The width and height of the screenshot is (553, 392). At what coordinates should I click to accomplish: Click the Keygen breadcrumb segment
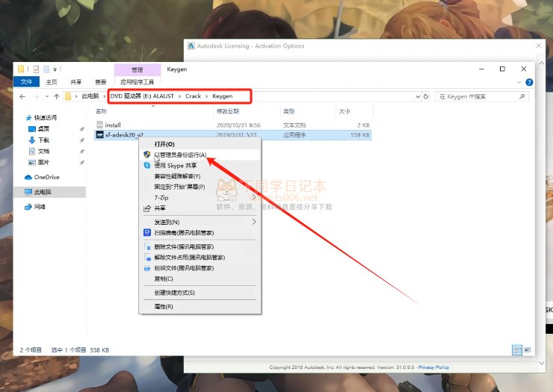coord(222,96)
